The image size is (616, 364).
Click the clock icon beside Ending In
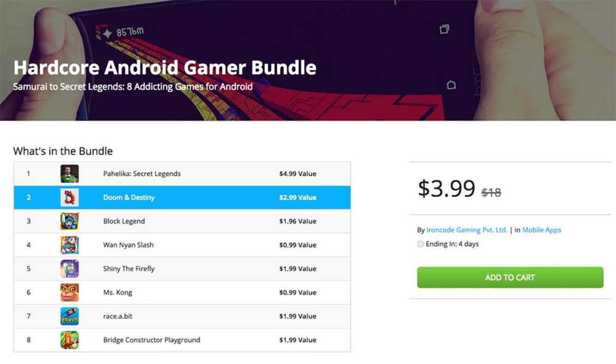point(420,244)
